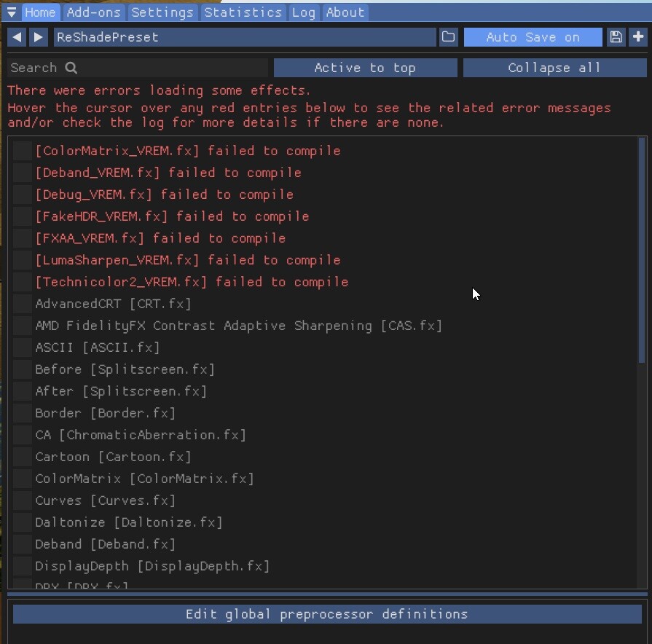The image size is (652, 644).
Task: Click the search magnifier icon
Action: click(71, 68)
